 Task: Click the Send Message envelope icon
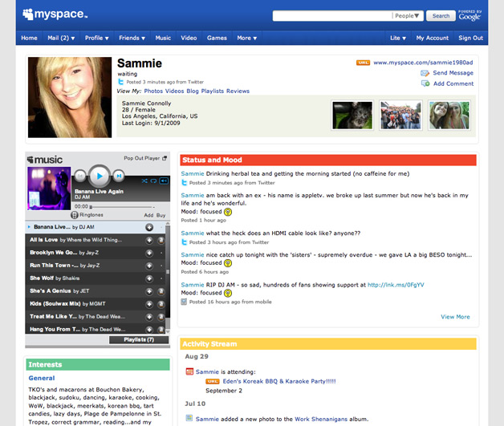tap(425, 73)
